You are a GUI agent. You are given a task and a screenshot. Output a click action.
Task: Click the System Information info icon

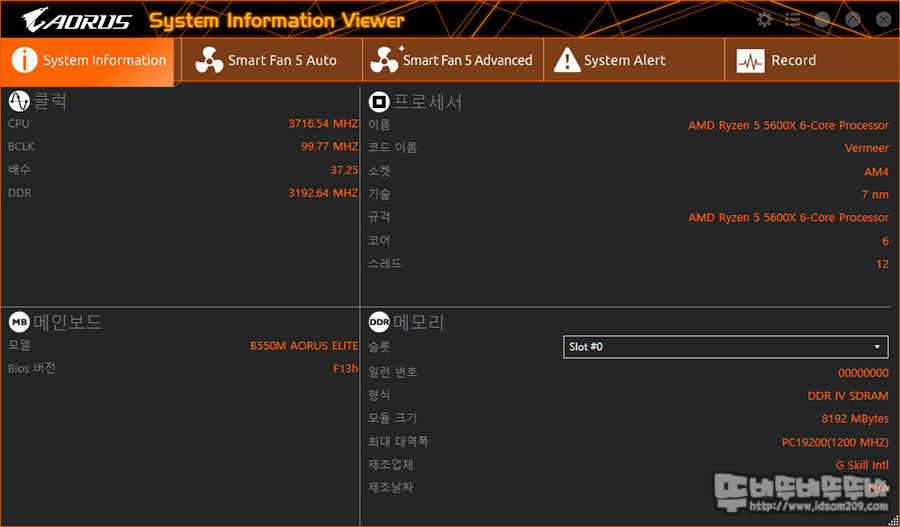click(24, 60)
